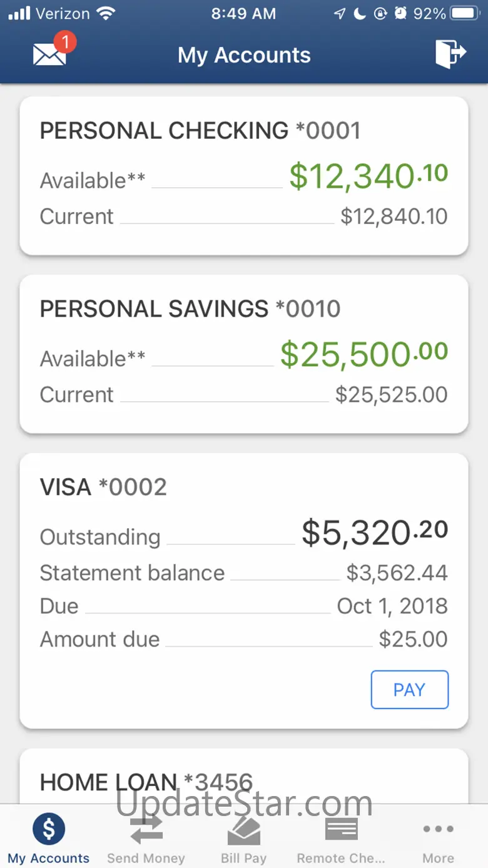This screenshot has width=488, height=868.
Task: Tap the Remote Check deposit icon
Action: click(341, 829)
